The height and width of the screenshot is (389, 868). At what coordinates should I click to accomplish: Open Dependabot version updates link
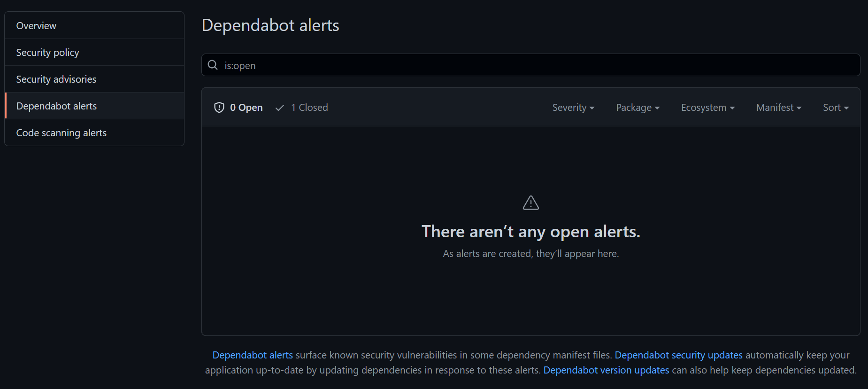(606, 370)
